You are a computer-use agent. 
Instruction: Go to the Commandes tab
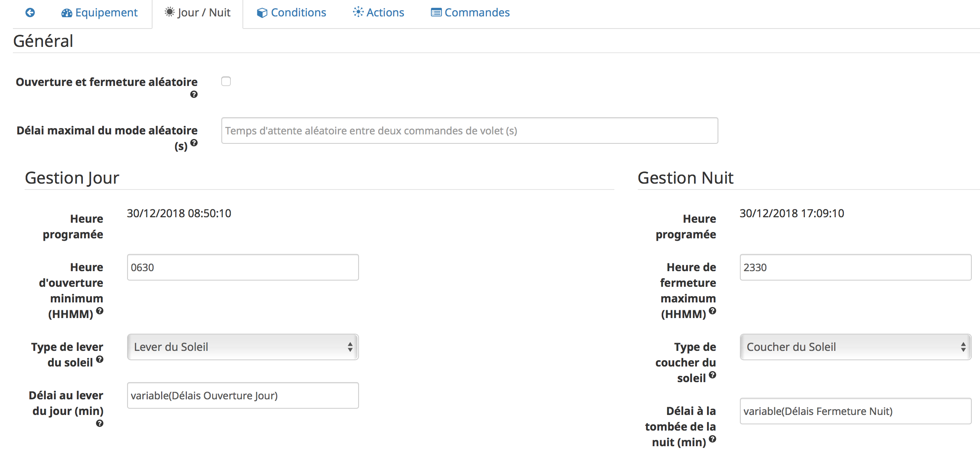470,13
